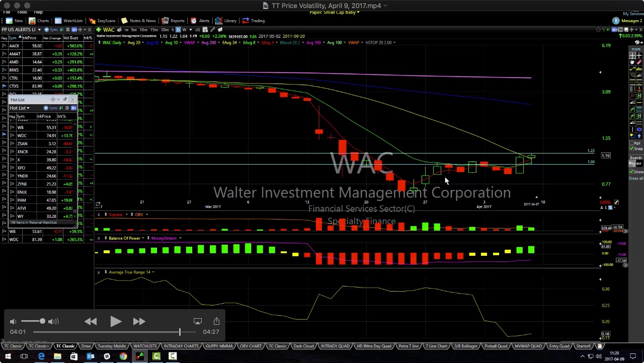Select the 5m timeframe button
Viewport: 644px width, 363px height.
click(134, 30)
